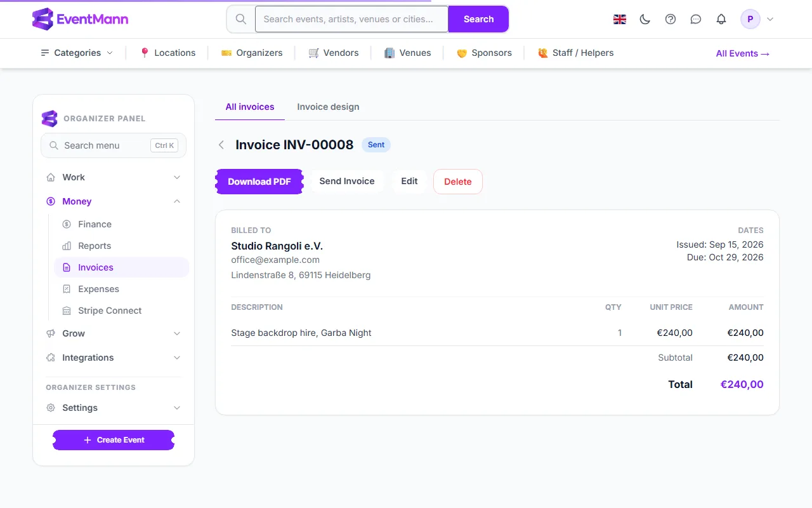Expand the user account dropdown chevron
Viewport: 812px width, 508px height.
coord(770,19)
